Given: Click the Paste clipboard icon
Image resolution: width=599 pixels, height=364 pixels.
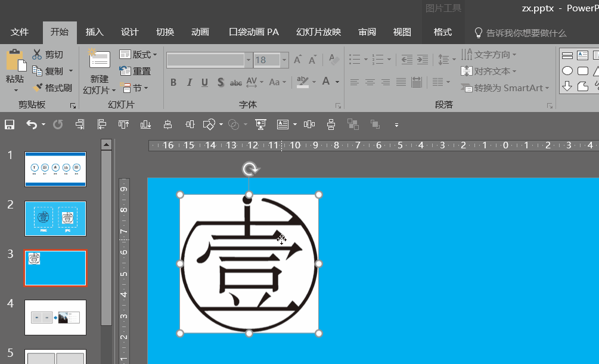Looking at the screenshot, I should [x=15, y=60].
